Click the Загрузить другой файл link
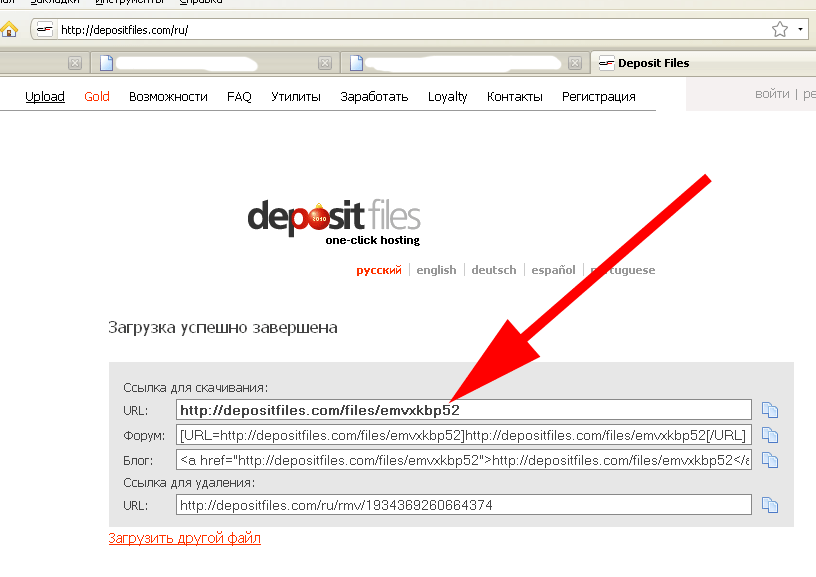This screenshot has width=816, height=577. click(184, 538)
